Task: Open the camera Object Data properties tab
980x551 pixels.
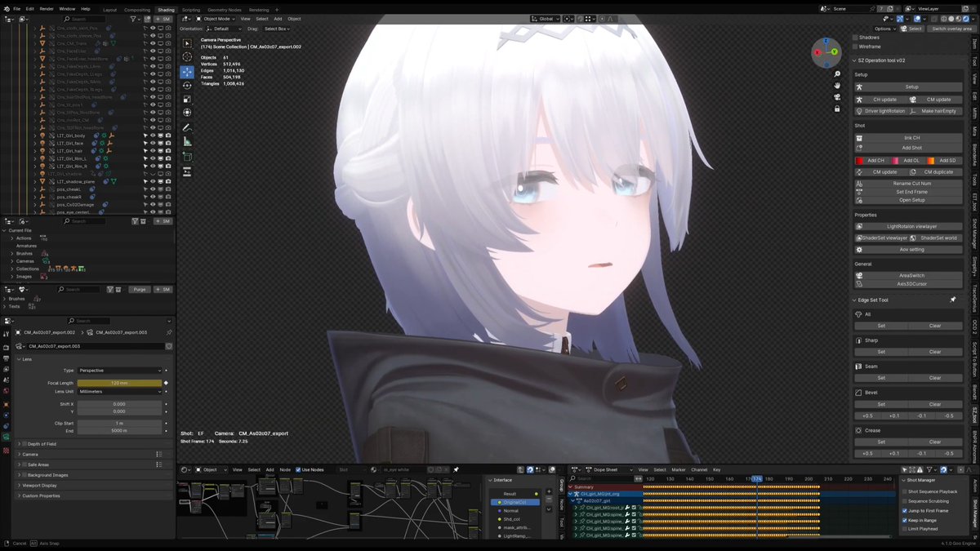Action: 6,437
